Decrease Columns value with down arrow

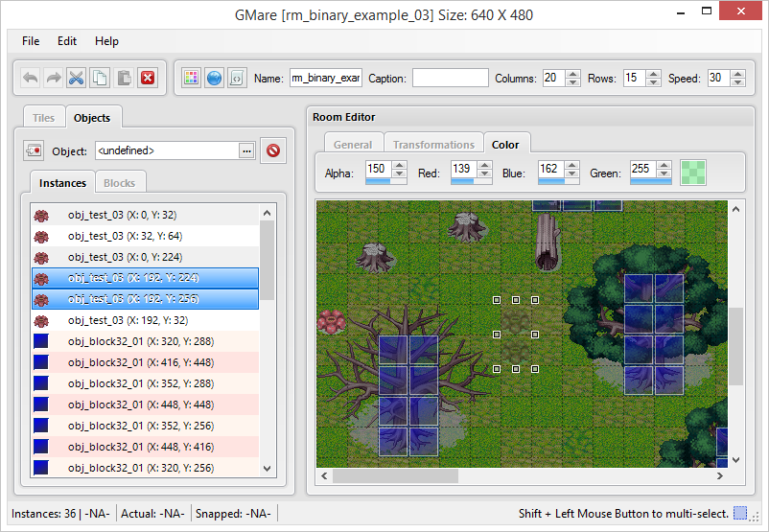point(572,82)
